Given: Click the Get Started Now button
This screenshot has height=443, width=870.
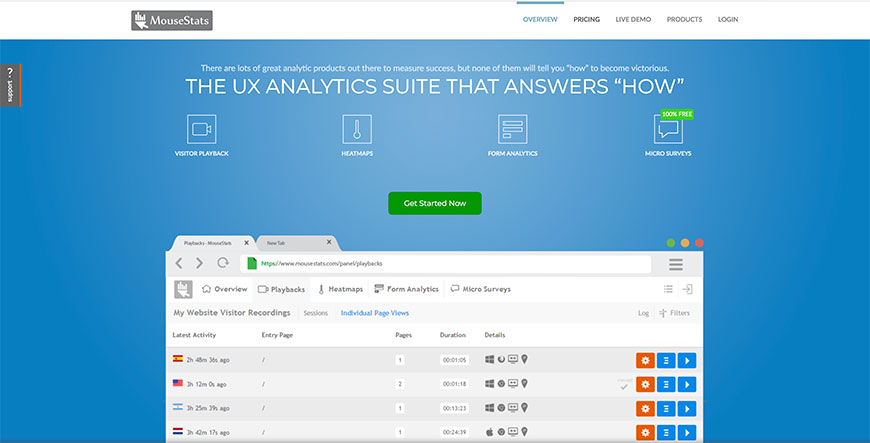Looking at the screenshot, I should pyautogui.click(x=435, y=203).
